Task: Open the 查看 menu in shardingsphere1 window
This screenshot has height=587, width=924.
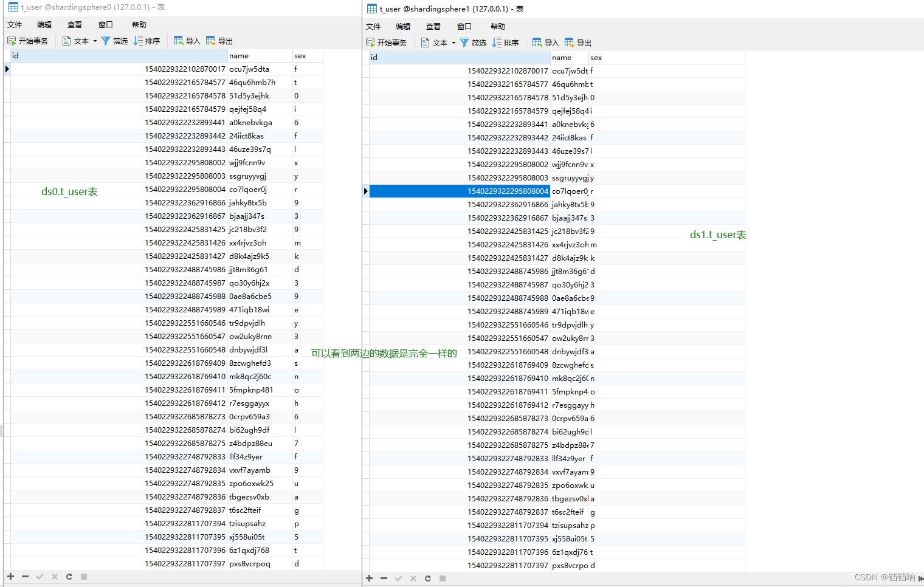Action: 433,27
